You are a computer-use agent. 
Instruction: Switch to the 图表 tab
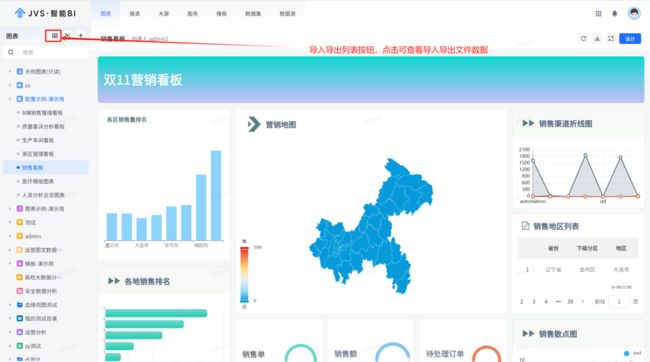pos(106,13)
